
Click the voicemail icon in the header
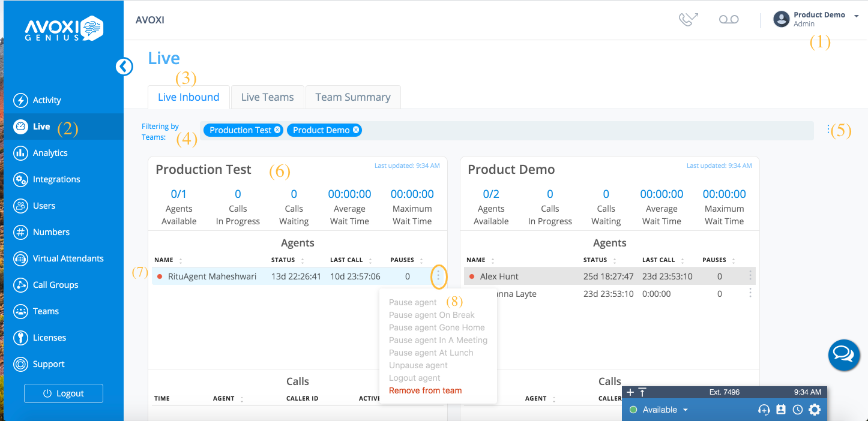(728, 19)
